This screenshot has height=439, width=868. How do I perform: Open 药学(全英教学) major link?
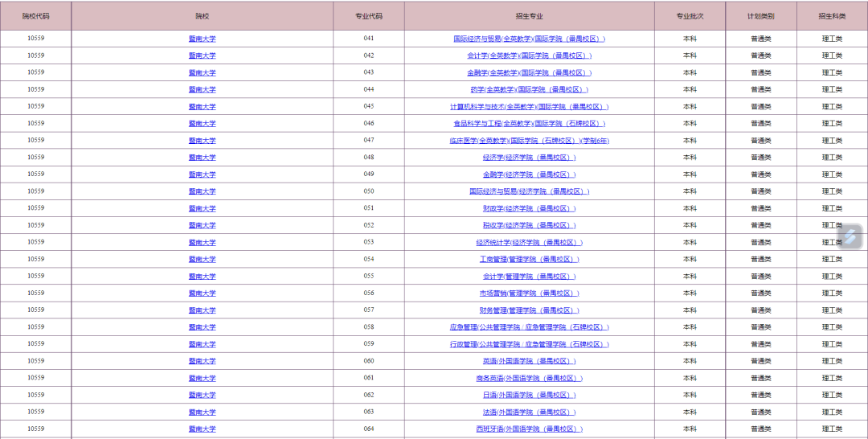[529, 90]
